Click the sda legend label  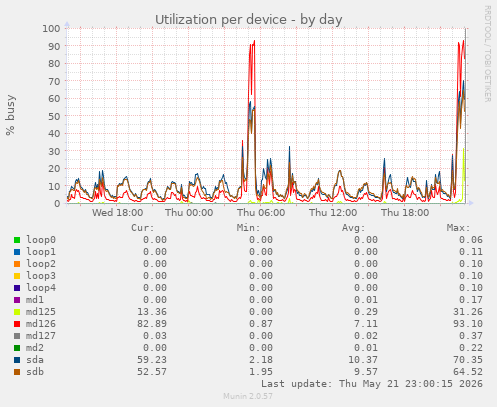35,360
